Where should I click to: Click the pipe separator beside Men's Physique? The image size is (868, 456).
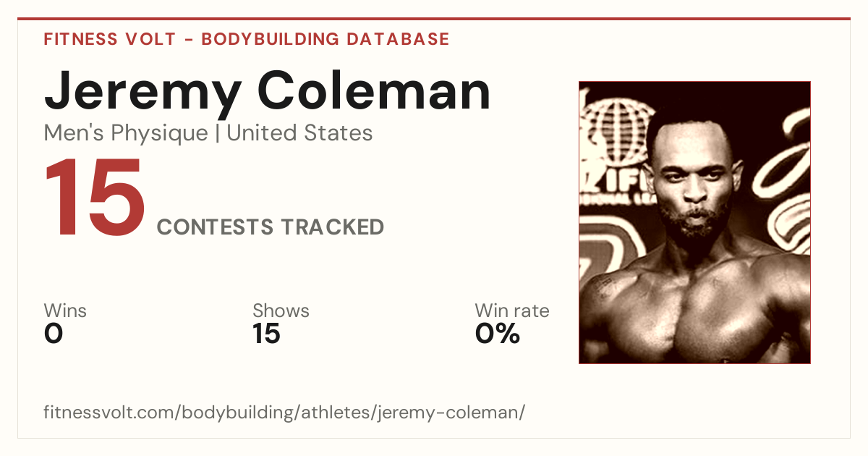click(218, 134)
